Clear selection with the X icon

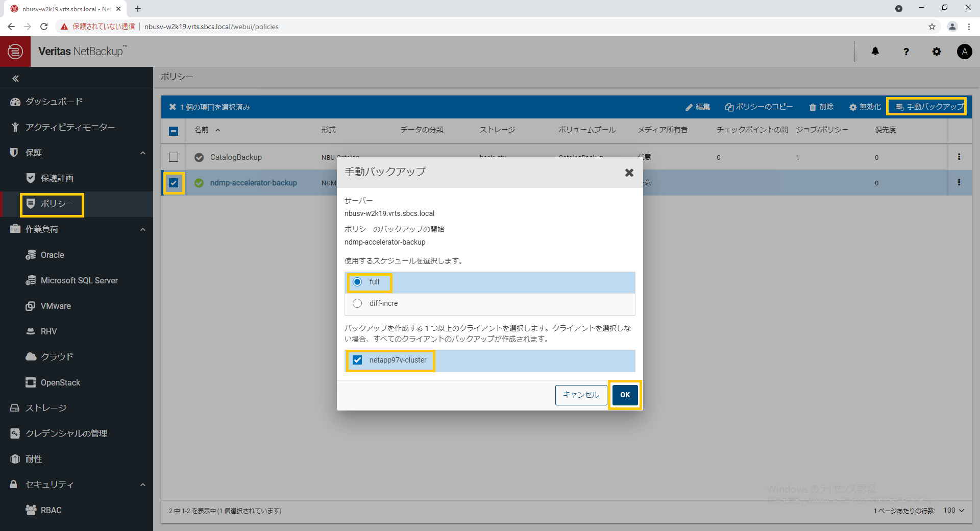coord(173,107)
